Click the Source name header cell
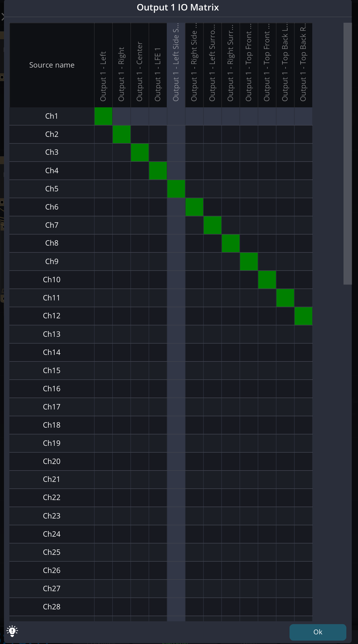 tap(52, 65)
